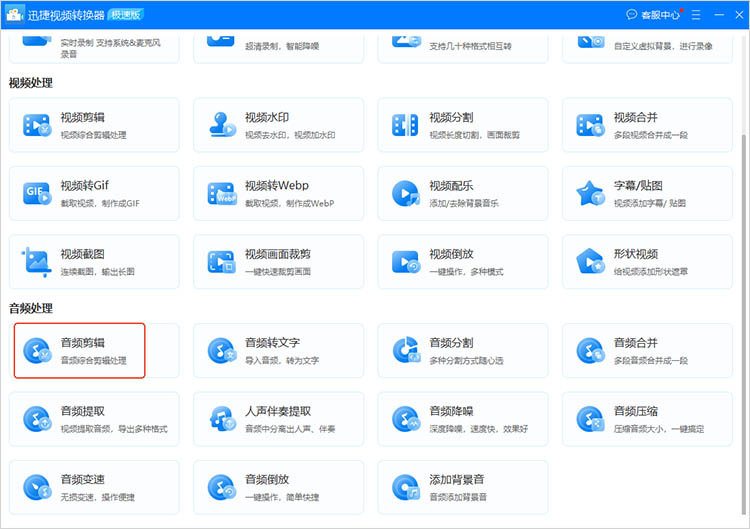Open the 视频转Webp icon

tap(222, 193)
